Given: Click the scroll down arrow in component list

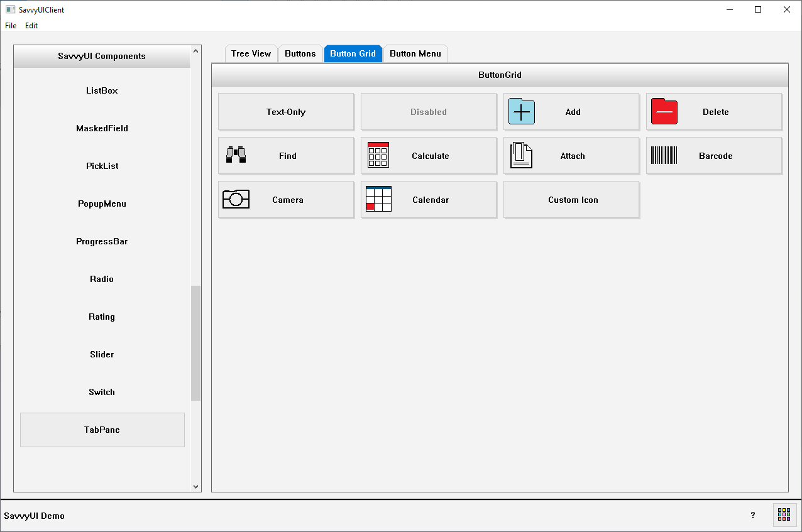Looking at the screenshot, I should pos(195,486).
